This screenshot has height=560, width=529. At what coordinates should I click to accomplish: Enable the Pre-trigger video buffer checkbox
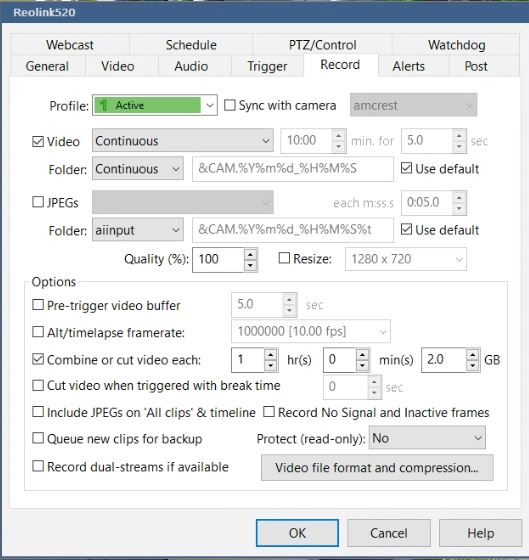(x=38, y=305)
